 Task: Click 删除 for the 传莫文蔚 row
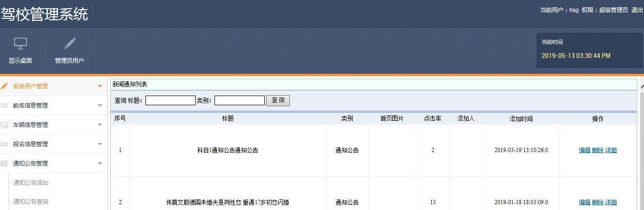(598, 202)
